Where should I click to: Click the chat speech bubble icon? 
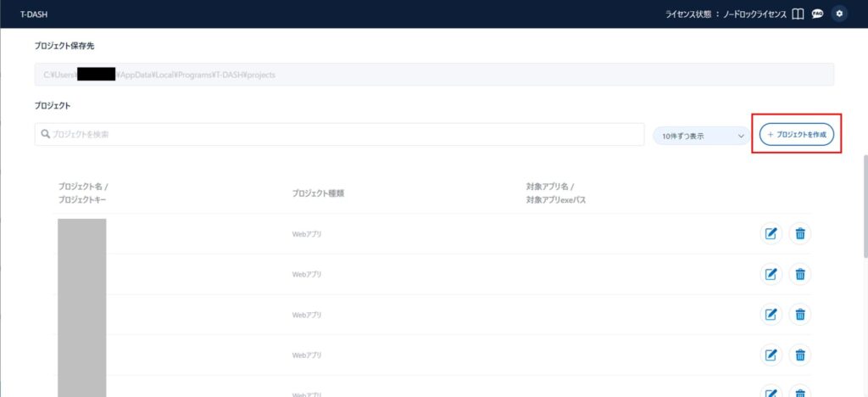817,14
